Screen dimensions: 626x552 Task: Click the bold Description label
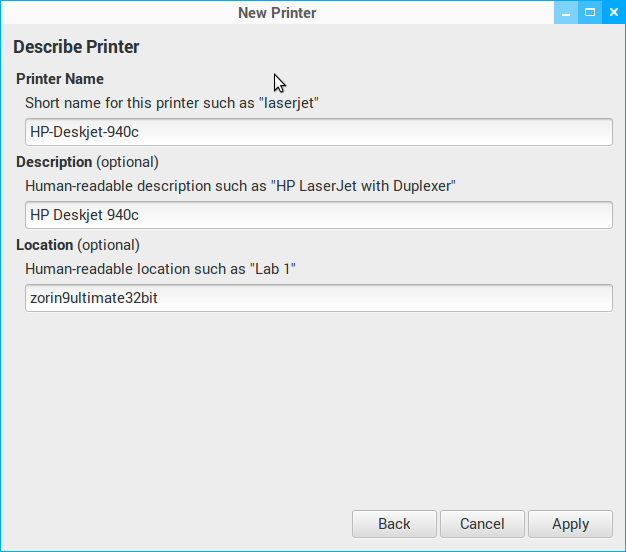point(54,162)
